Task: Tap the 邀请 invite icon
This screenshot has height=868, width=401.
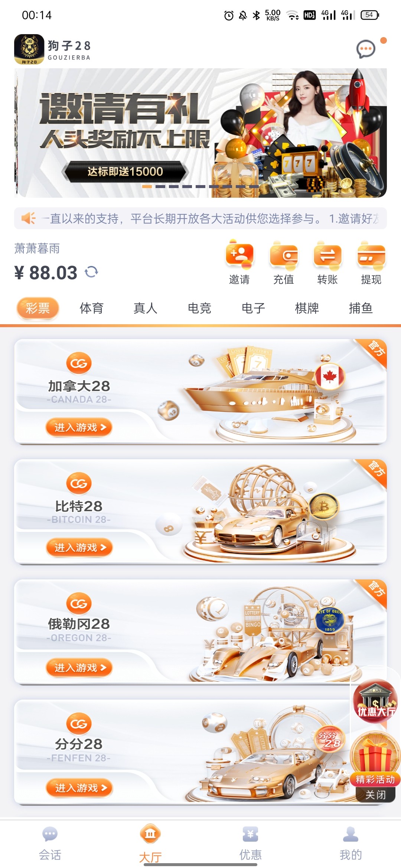Action: (239, 256)
